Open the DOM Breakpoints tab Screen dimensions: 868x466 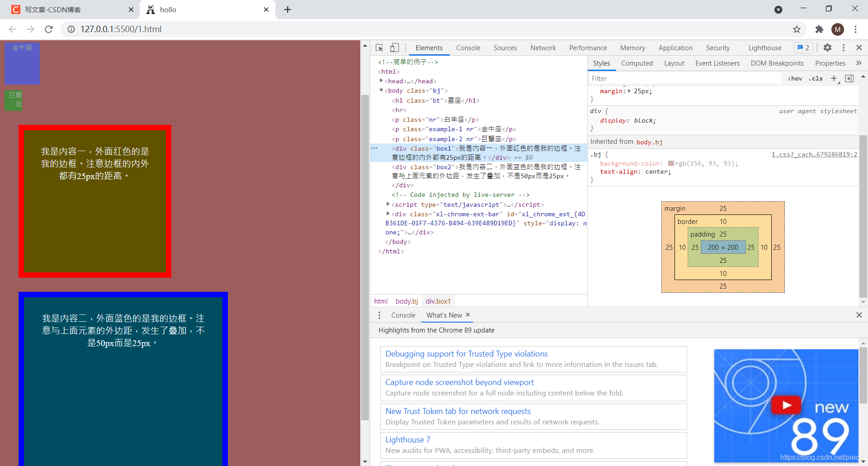tap(777, 63)
